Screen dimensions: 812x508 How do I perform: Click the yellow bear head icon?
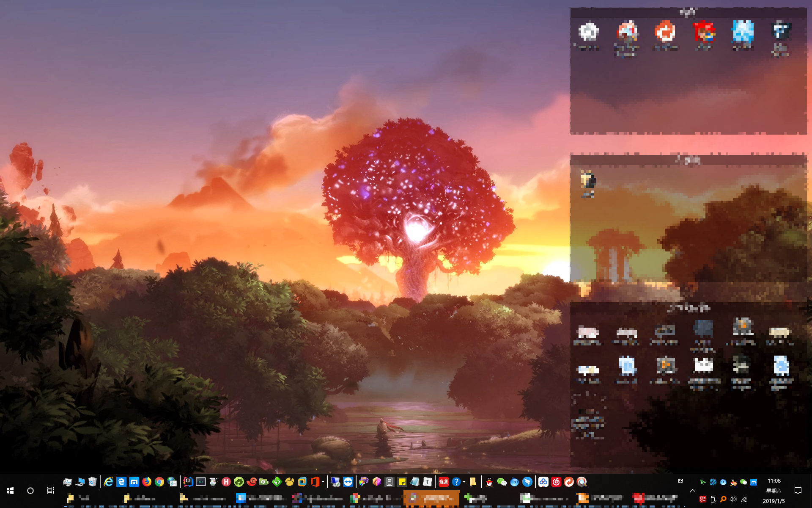[290, 482]
